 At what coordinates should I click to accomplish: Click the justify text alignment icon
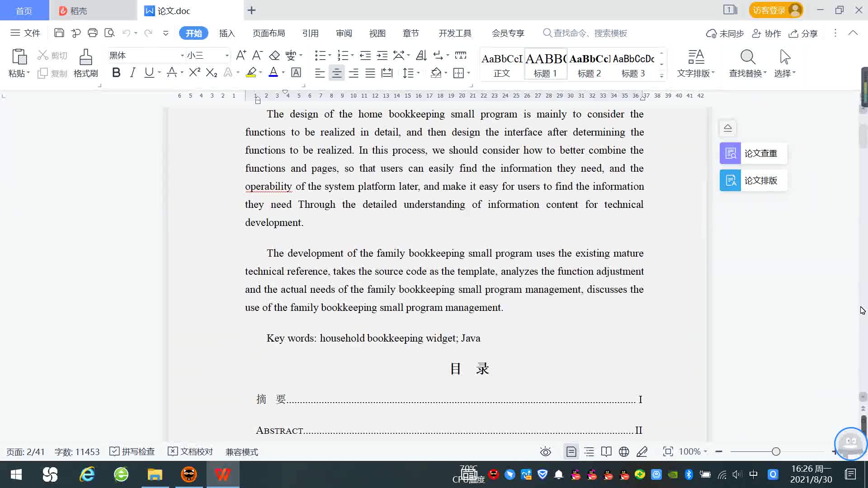[x=370, y=73]
